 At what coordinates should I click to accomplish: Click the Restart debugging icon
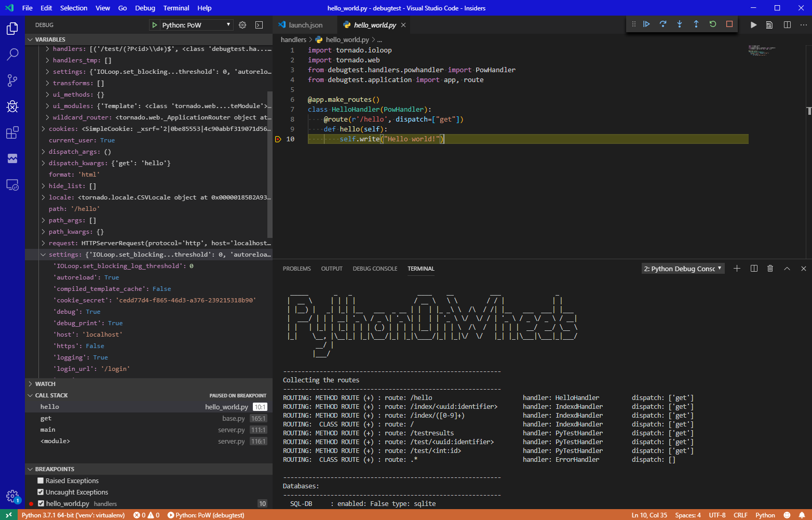click(x=713, y=24)
